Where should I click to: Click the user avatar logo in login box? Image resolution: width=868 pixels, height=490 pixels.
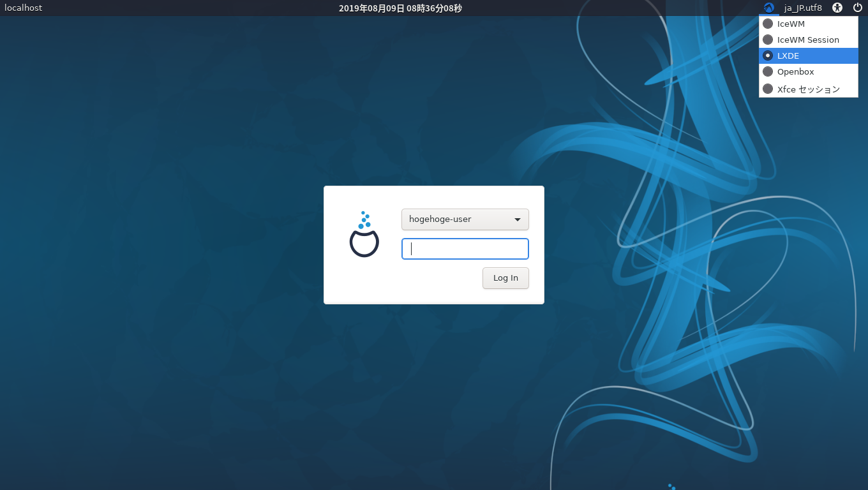click(x=364, y=234)
